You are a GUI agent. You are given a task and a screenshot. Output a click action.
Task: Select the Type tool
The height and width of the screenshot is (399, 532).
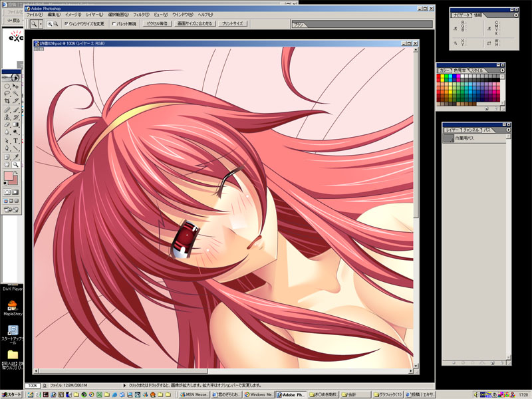pyautogui.click(x=15, y=141)
